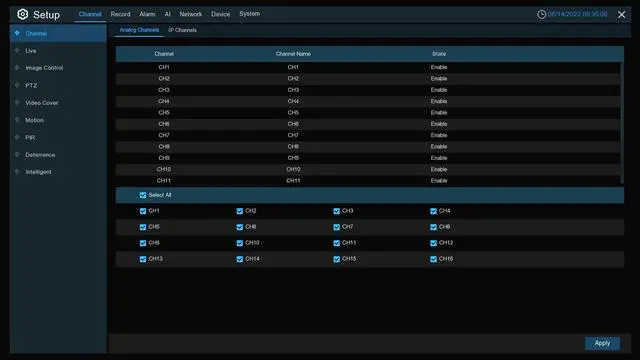This screenshot has height=360, width=640.
Task: Toggle the CH9 checkbox
Action: tap(143, 243)
